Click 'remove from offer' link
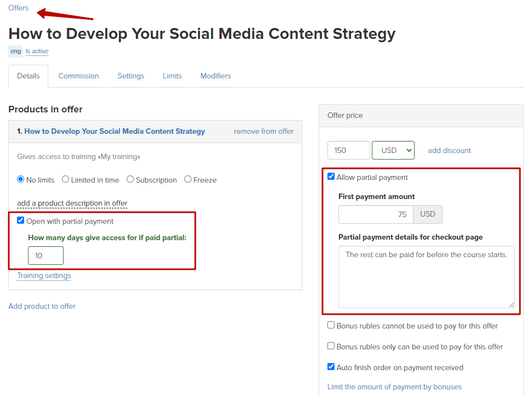532x397 pixels. pos(264,131)
